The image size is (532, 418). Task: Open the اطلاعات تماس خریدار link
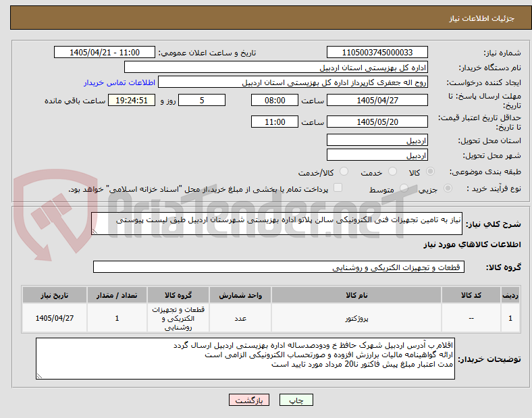119,82
